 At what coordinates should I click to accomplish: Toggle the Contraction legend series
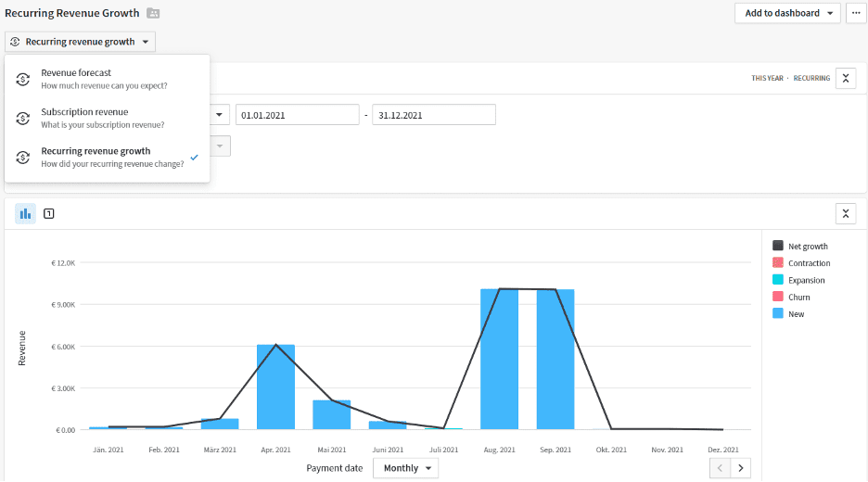point(801,263)
